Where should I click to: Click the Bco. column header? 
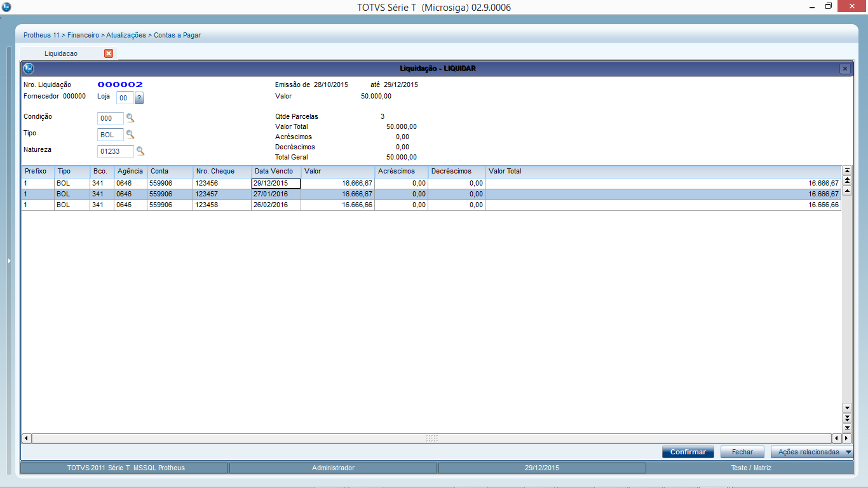pyautogui.click(x=102, y=172)
